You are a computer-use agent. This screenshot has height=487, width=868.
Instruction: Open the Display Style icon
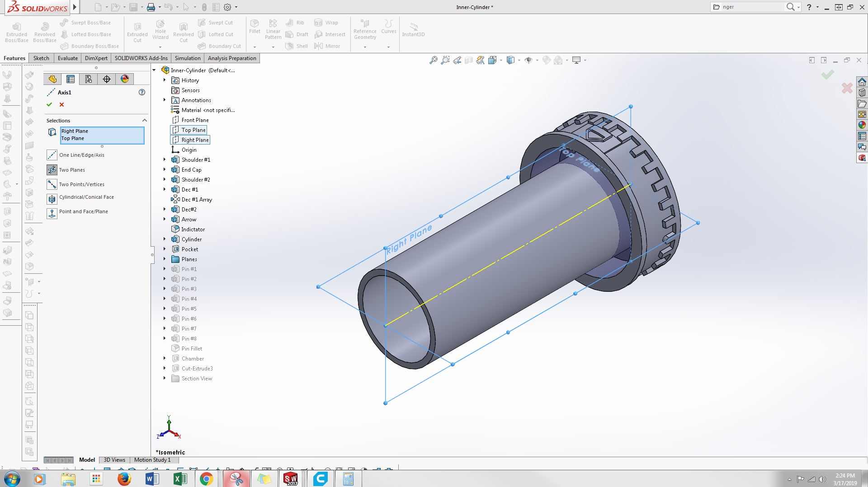511,60
